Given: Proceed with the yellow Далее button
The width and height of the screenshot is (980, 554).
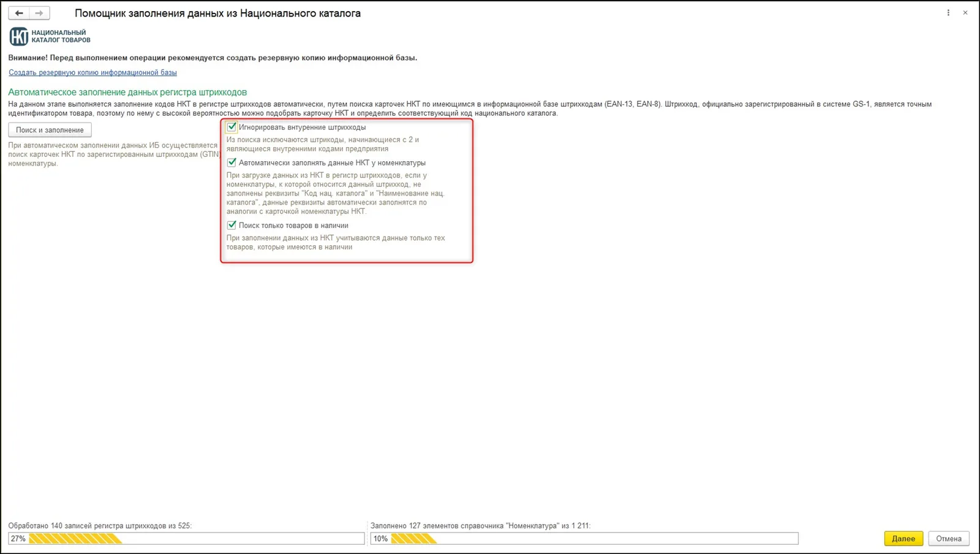Looking at the screenshot, I should click(x=903, y=539).
